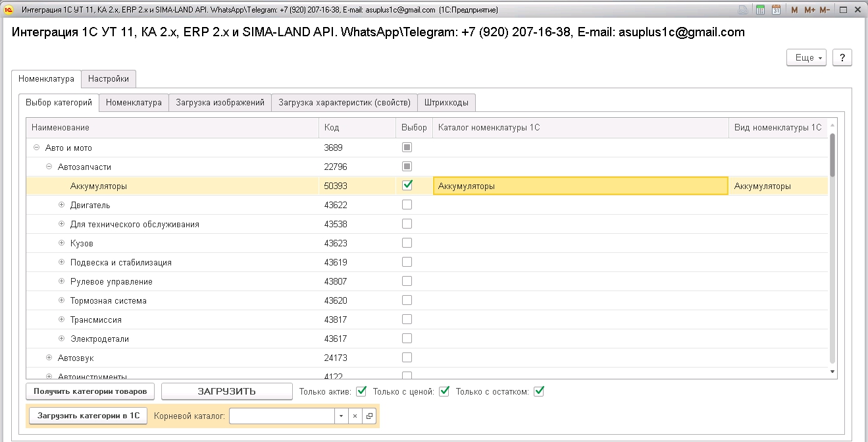This screenshot has height=442, width=868.
Task: Click the greyed-out print icon in title bar
Action: coord(743,10)
